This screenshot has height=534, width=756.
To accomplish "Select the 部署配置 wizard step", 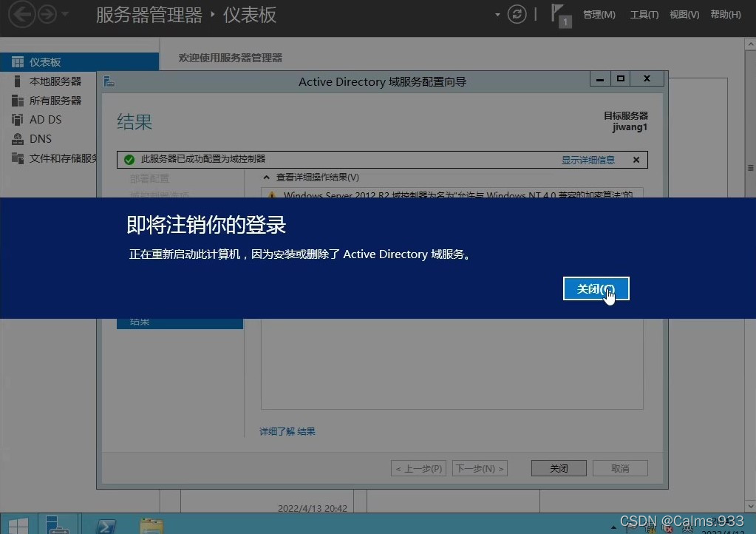I will pyautogui.click(x=149, y=178).
